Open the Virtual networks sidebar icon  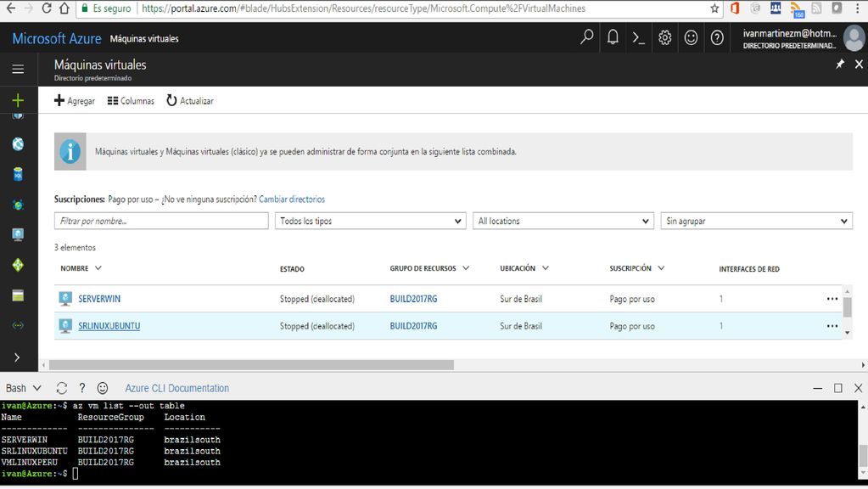tap(18, 326)
